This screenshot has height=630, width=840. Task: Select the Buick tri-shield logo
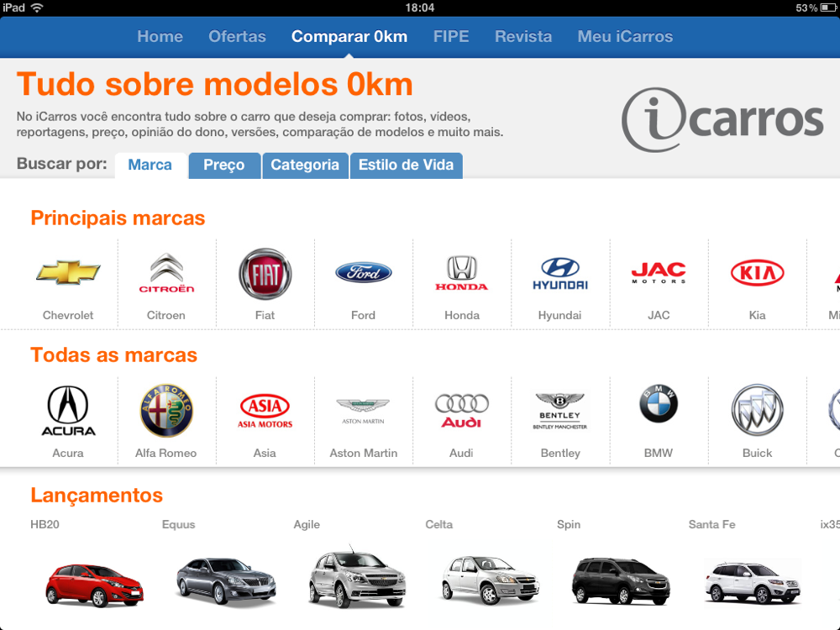pos(757,410)
